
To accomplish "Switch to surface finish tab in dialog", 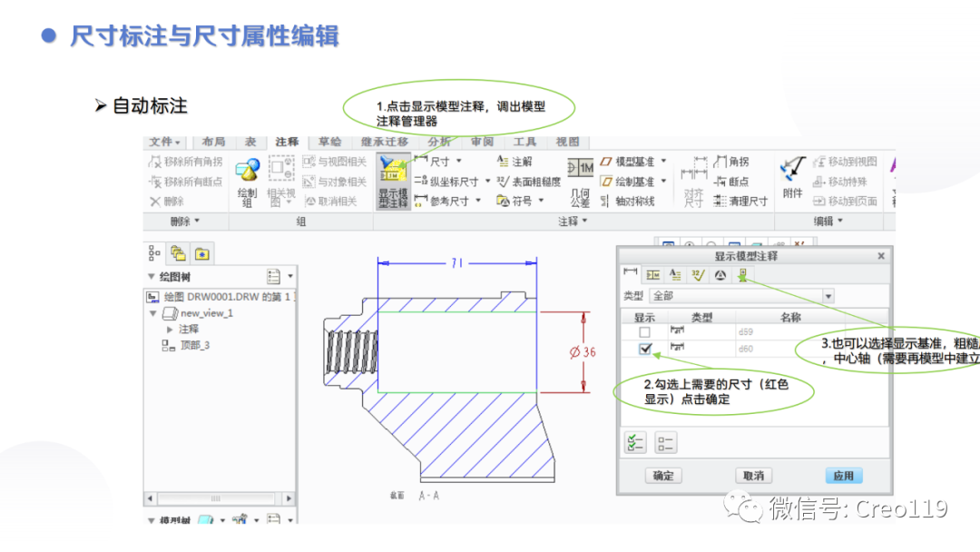I will pyautogui.click(x=698, y=274).
